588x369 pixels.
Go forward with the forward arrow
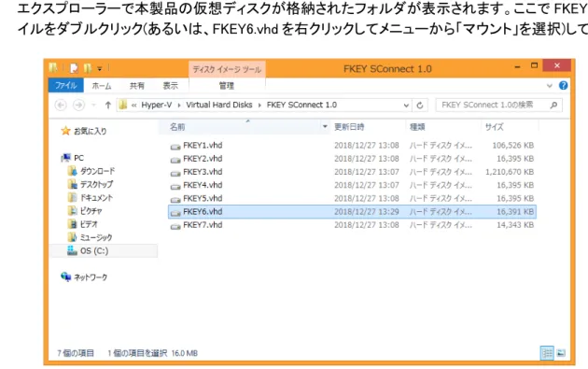click(78, 106)
